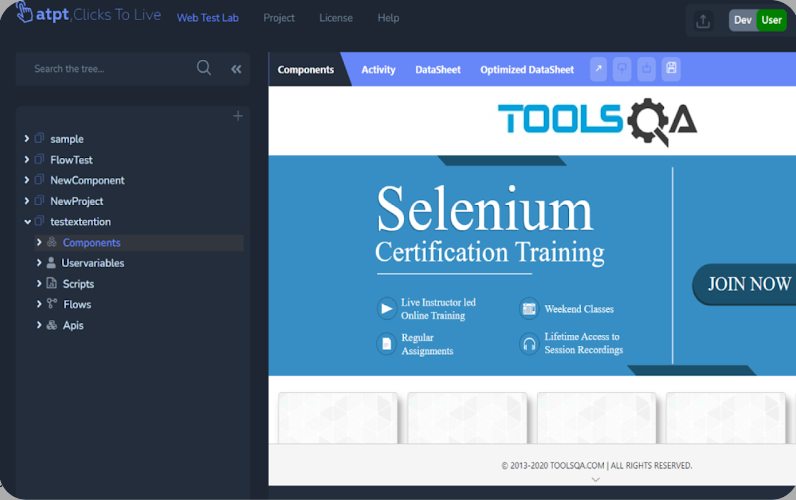Click the down chevron under the copyright
The image size is (796, 500).
click(596, 479)
